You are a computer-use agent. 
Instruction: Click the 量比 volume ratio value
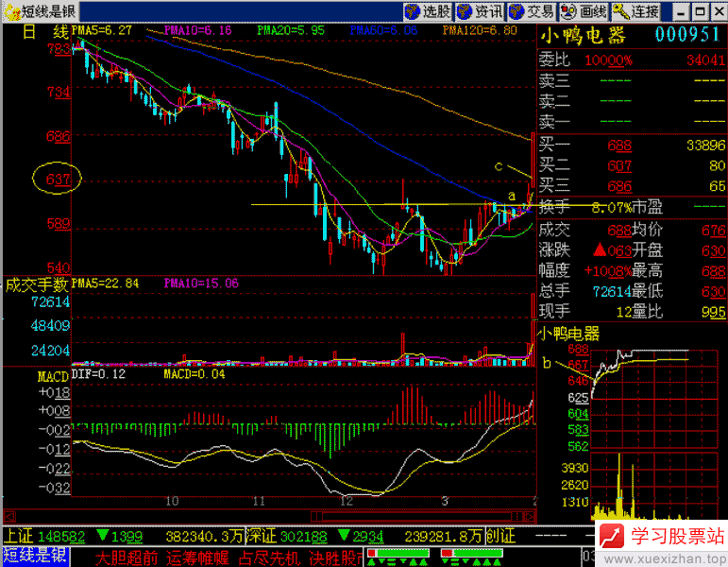coord(714,312)
